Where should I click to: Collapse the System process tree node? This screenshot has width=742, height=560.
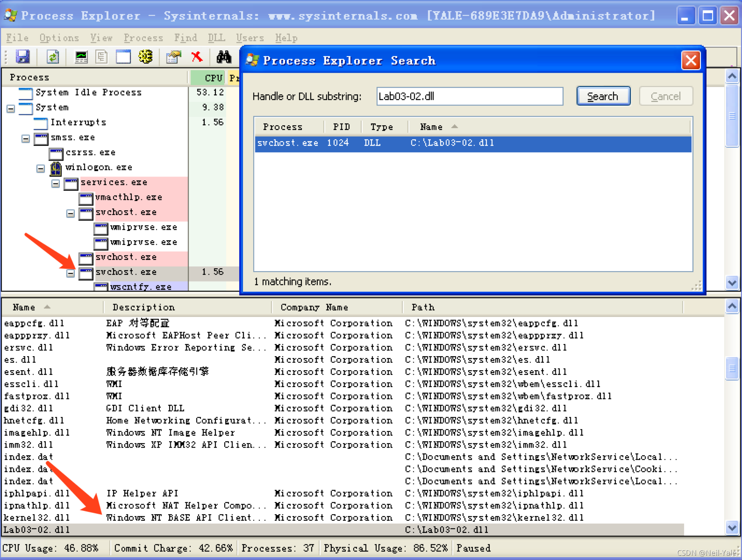[x=11, y=109]
